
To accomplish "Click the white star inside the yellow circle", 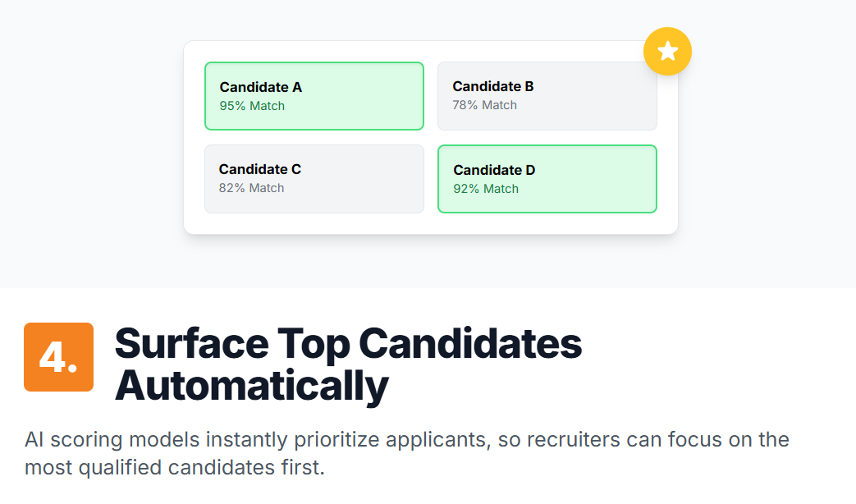I will 667,52.
